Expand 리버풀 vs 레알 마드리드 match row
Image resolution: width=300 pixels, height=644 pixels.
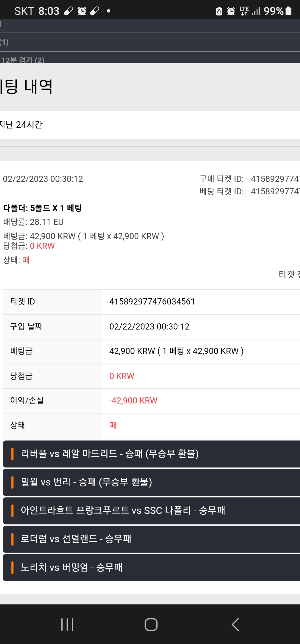pos(151,454)
